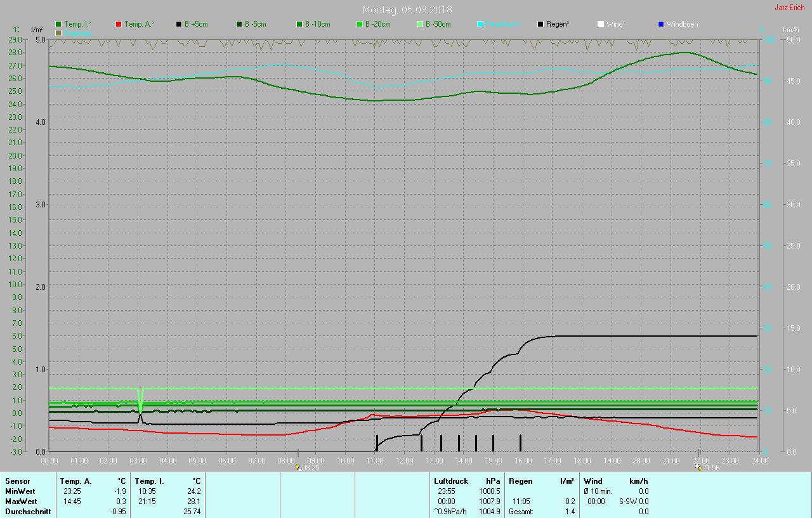Click the km/h unit label above right axis
Viewport: 812px width, 518px height.
(x=790, y=30)
